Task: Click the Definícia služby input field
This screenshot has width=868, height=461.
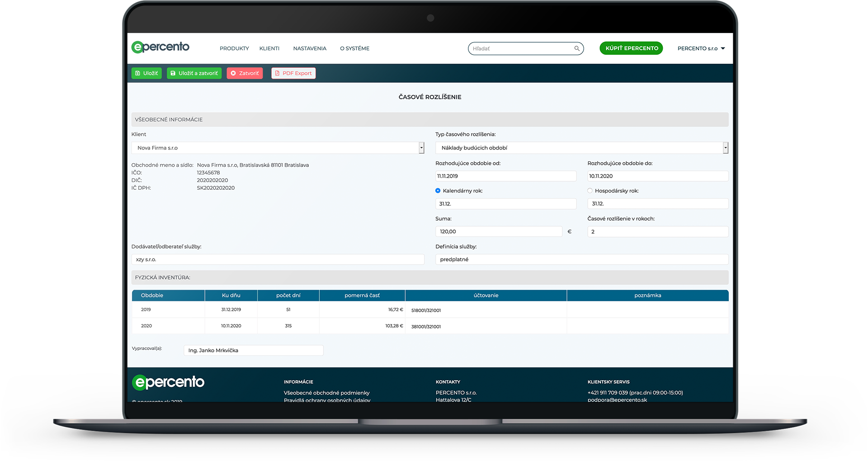Action: coord(581,259)
